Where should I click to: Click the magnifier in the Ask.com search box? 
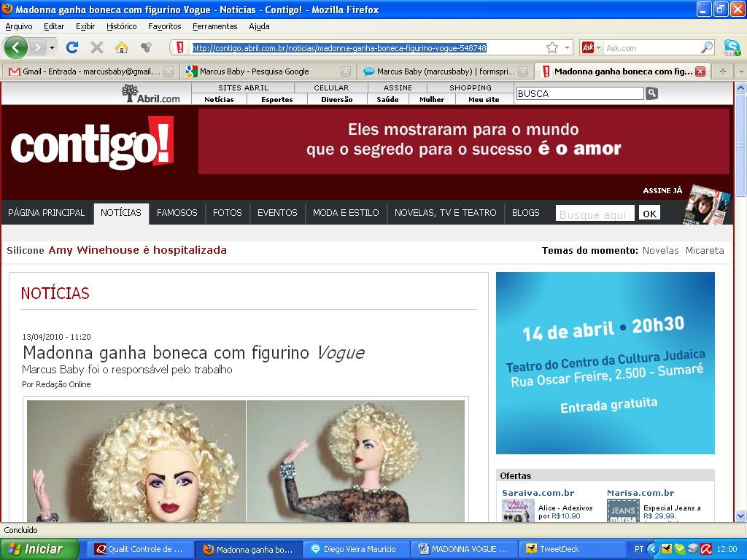point(707,47)
